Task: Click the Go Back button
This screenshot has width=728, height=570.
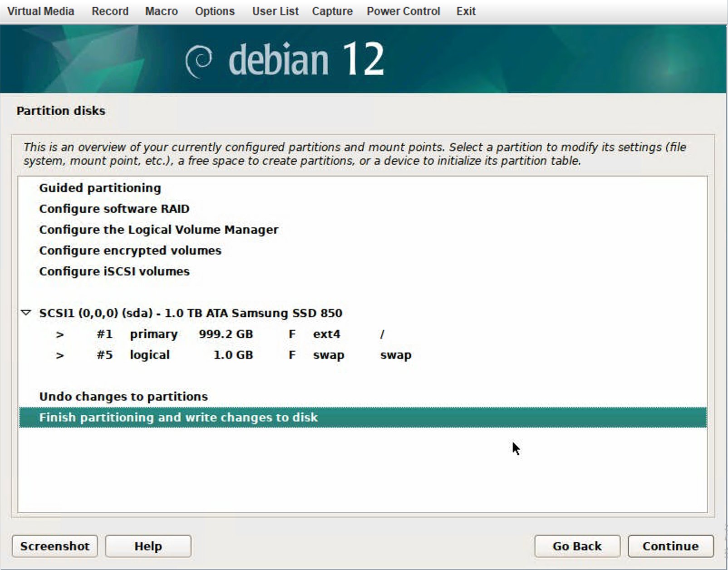Action: pos(577,546)
